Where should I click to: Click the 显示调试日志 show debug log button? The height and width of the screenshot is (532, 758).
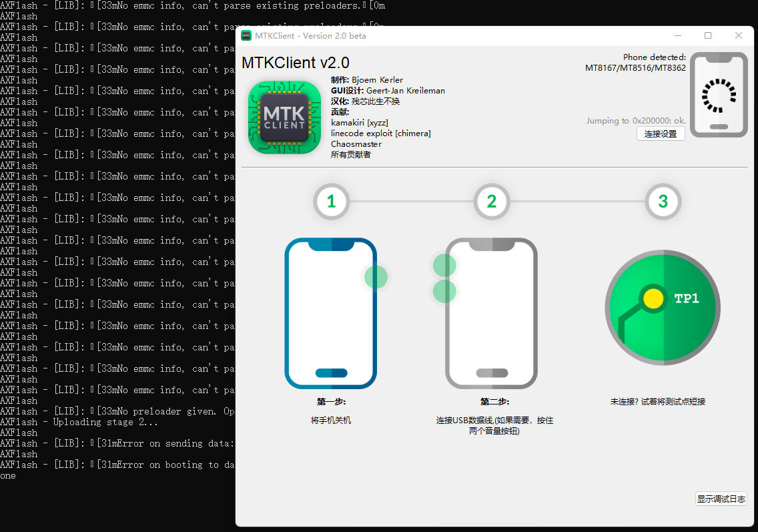point(721,499)
